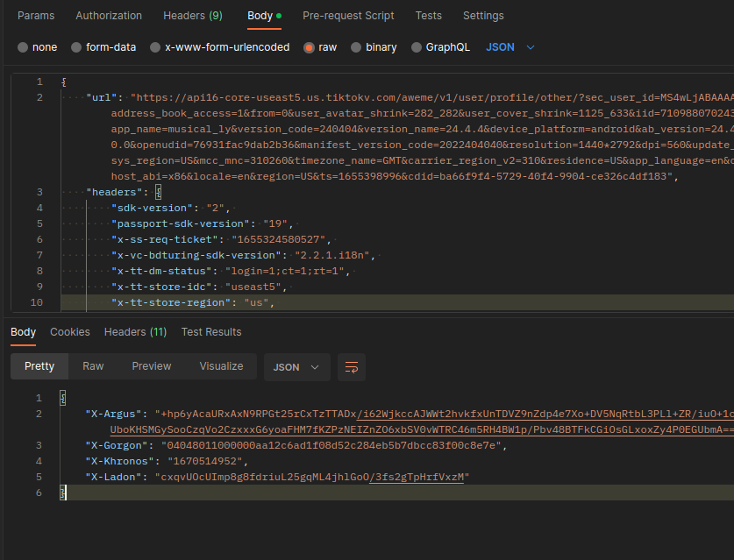The width and height of the screenshot is (734, 560).
Task: Click the "login=1;ct=1;rt=1" value
Action: (x=285, y=271)
